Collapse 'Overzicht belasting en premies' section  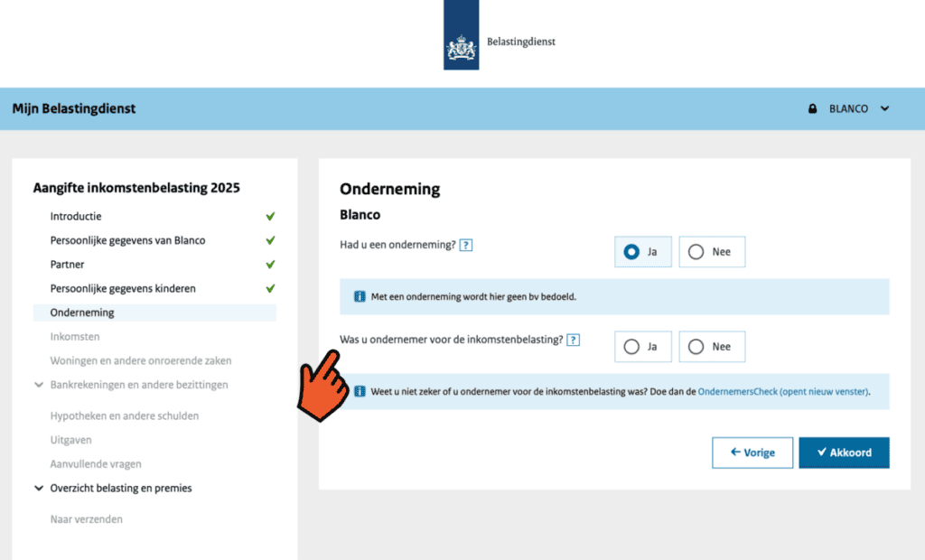click(39, 489)
